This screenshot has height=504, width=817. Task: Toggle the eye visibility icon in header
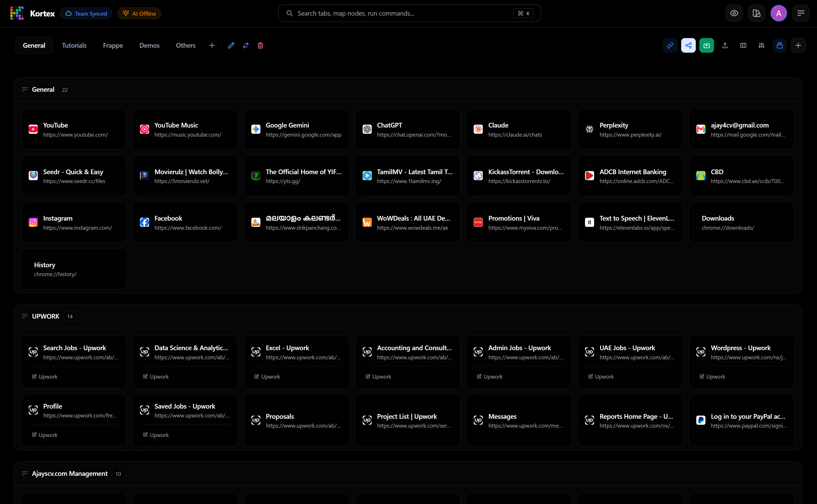[x=734, y=13]
